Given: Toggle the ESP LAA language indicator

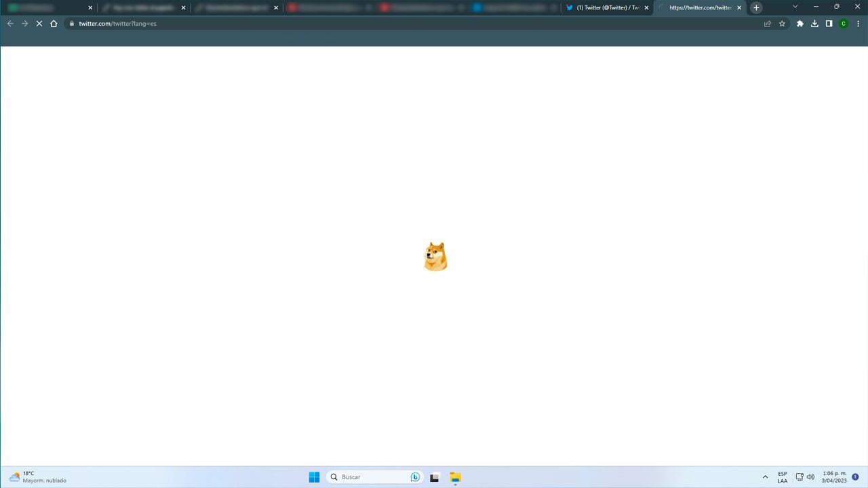Looking at the screenshot, I should [x=782, y=476].
